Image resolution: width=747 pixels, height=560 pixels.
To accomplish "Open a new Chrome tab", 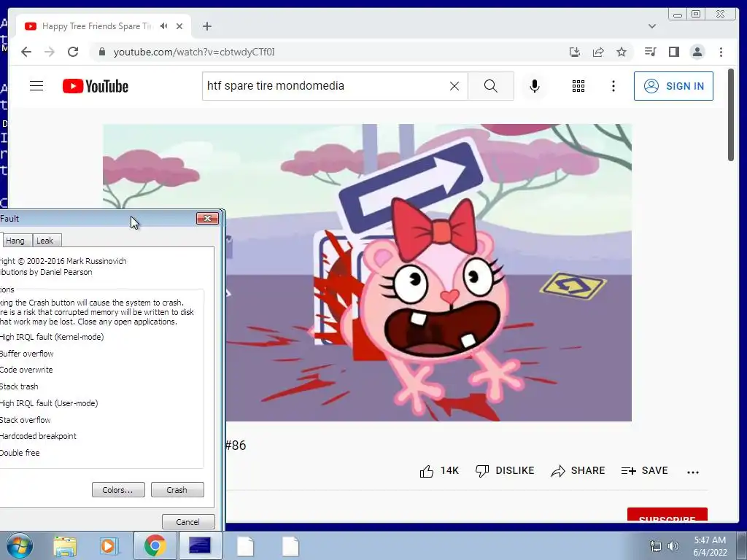I will coord(206,26).
